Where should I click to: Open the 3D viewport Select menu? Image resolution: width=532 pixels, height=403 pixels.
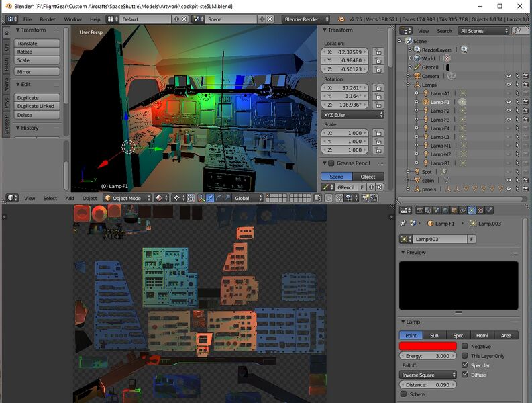pyautogui.click(x=50, y=198)
